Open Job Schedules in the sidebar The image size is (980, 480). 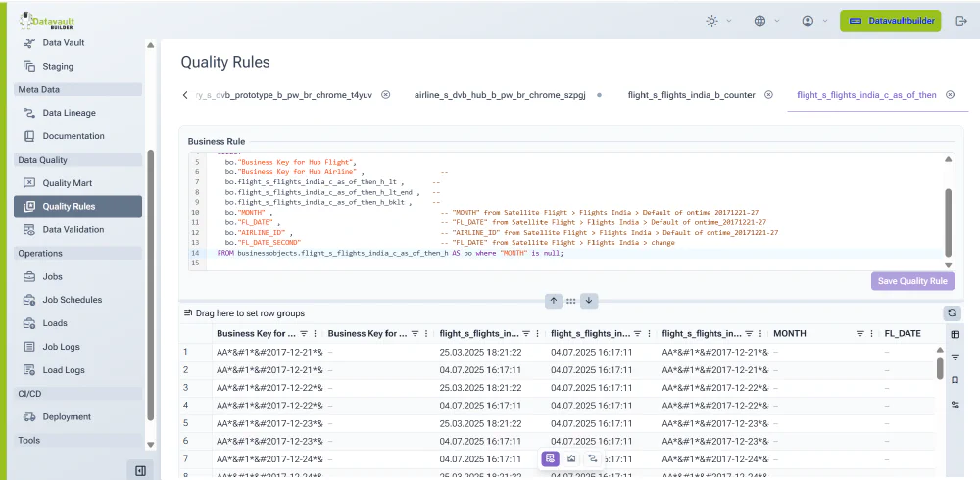coord(77,300)
